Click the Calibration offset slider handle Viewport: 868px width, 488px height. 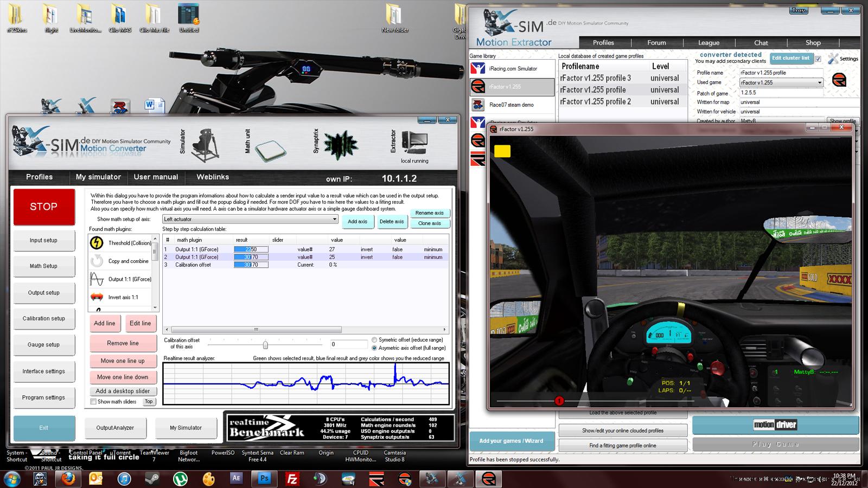click(x=265, y=345)
